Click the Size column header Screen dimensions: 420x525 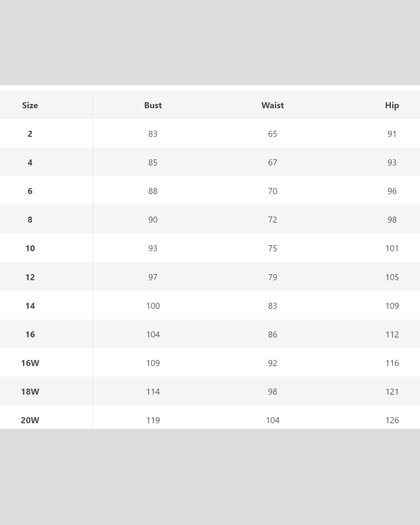pos(30,105)
